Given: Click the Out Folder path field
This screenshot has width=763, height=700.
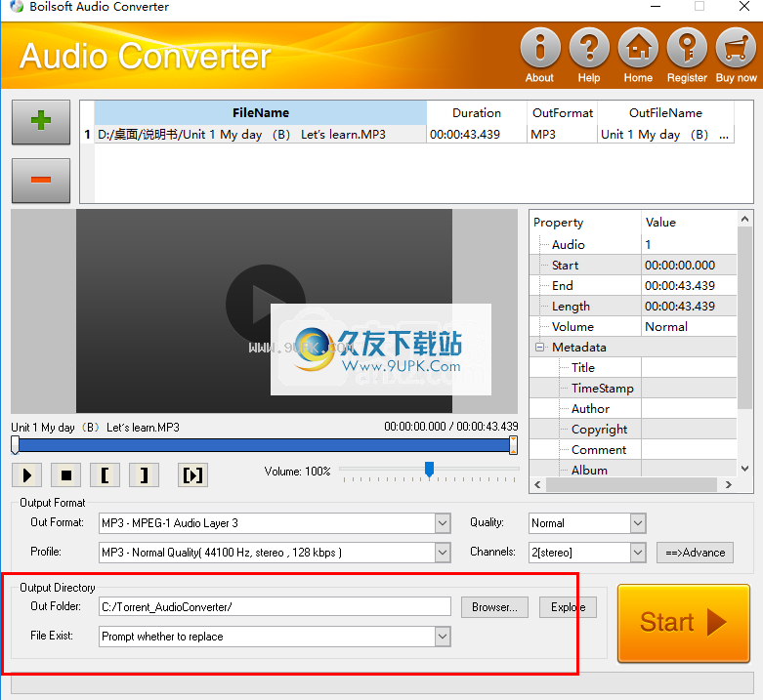Looking at the screenshot, I should click(x=275, y=607).
